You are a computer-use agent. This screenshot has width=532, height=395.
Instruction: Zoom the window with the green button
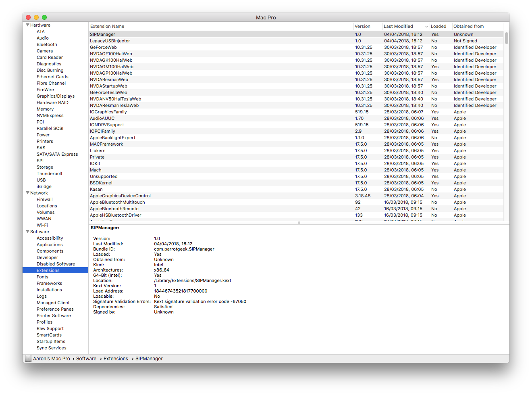point(44,17)
